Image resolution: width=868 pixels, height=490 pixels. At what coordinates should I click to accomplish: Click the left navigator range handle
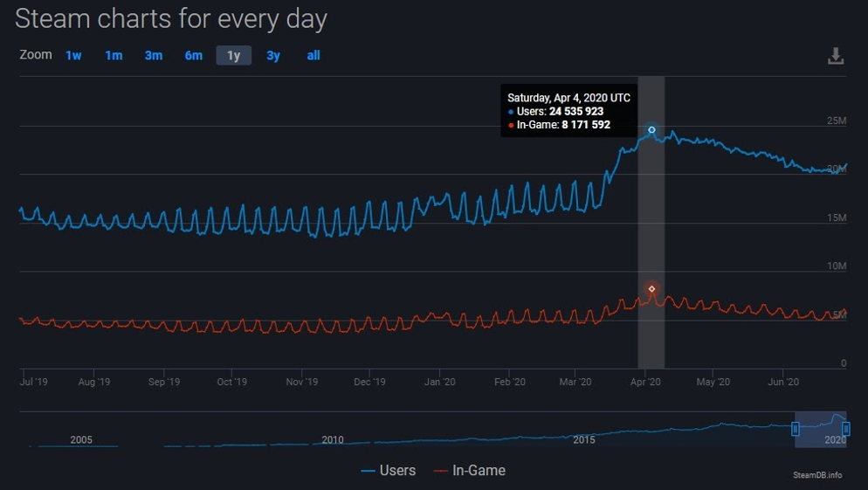(x=796, y=429)
